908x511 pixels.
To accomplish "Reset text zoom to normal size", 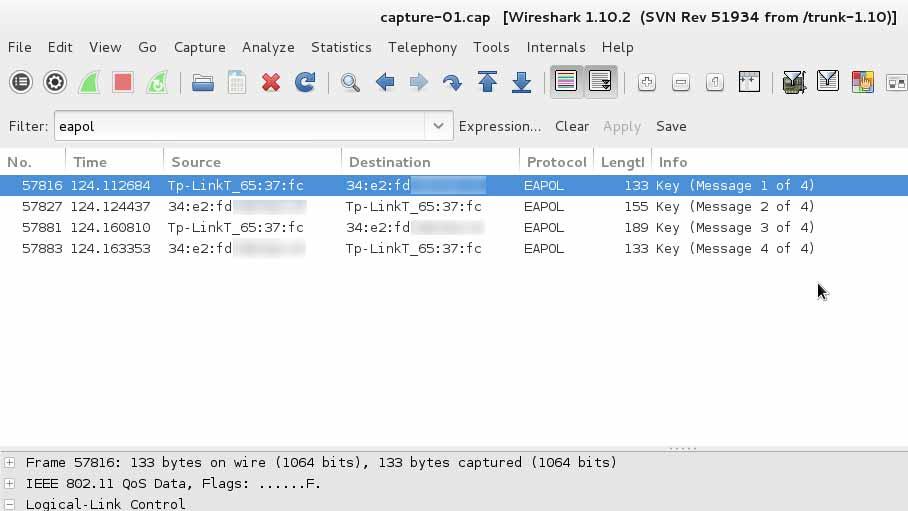I will click(715, 82).
